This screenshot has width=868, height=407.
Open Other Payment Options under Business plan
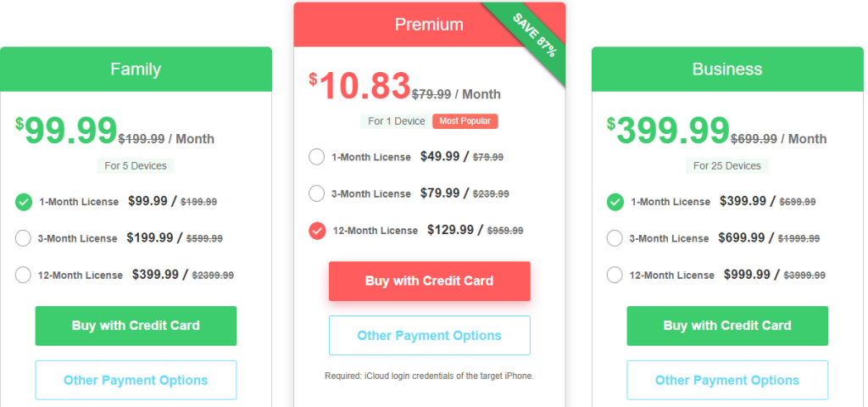tap(727, 381)
